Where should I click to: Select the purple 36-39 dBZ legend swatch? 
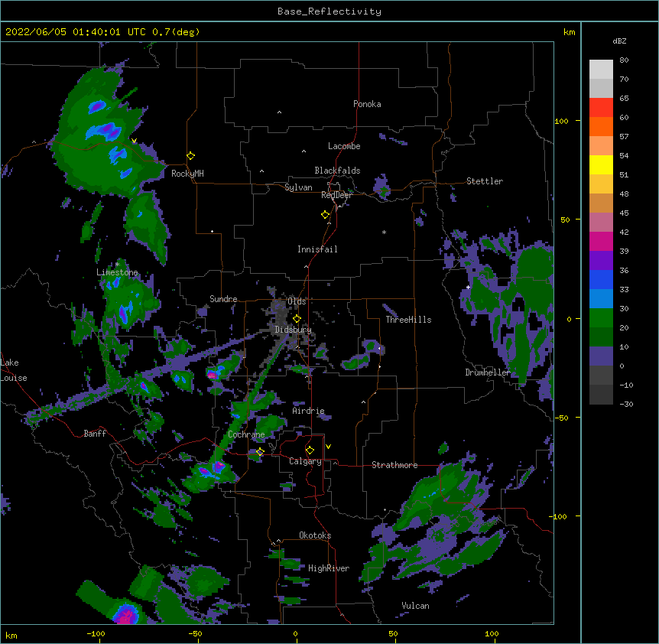[x=601, y=261]
